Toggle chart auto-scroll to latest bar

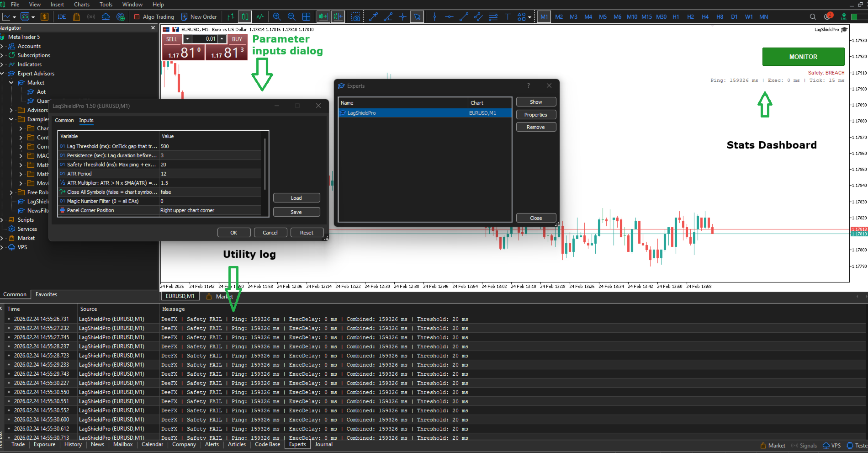[x=323, y=17]
